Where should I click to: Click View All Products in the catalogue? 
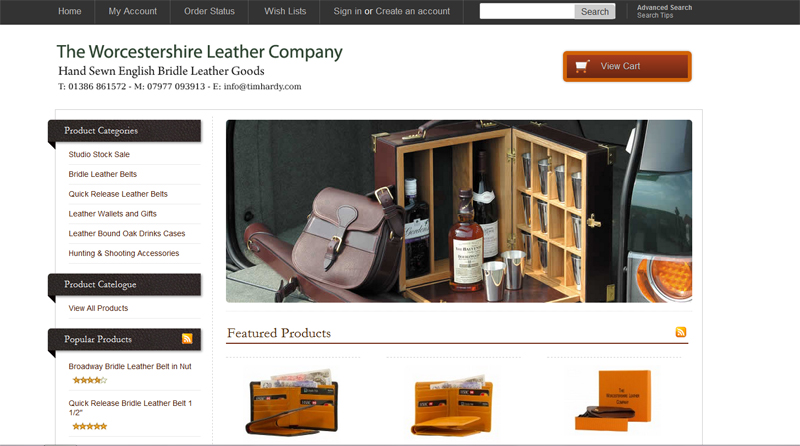click(x=98, y=308)
